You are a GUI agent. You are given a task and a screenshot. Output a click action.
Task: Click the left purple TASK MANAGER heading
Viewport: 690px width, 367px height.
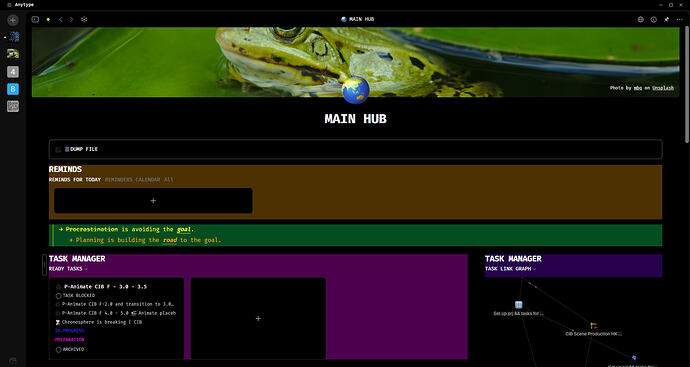(x=77, y=259)
